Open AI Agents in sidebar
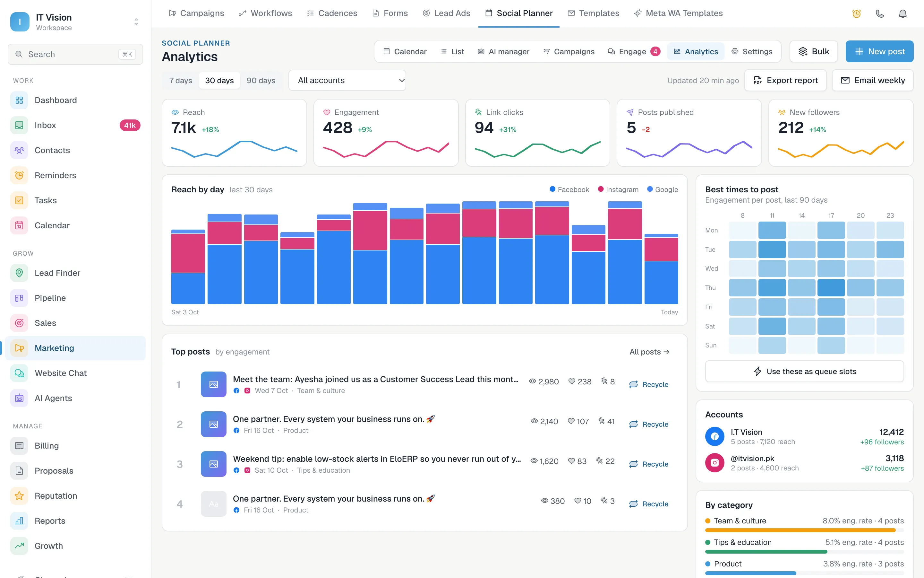This screenshot has width=924, height=578. pos(75,398)
